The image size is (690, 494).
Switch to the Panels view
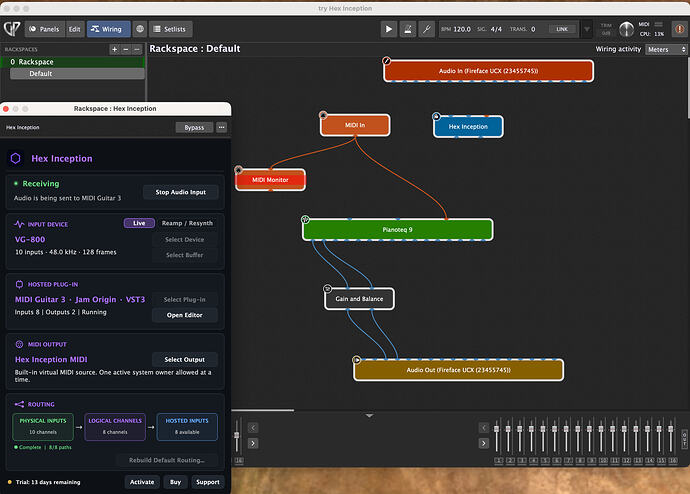tap(44, 29)
